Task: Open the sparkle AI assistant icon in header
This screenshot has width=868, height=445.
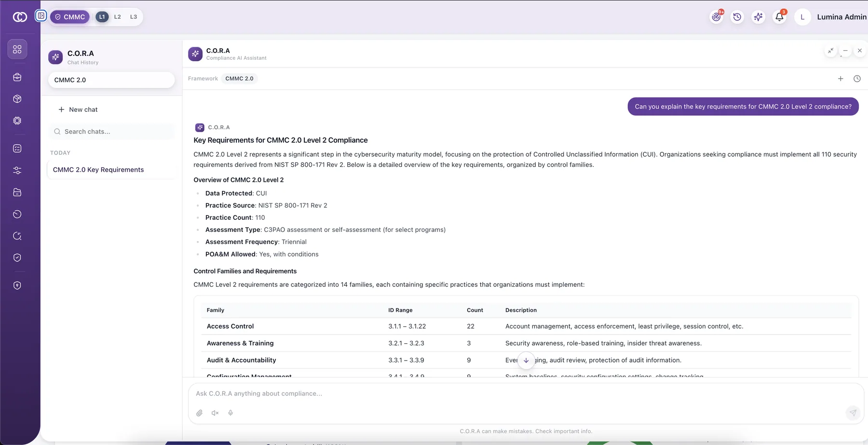Action: tap(759, 17)
